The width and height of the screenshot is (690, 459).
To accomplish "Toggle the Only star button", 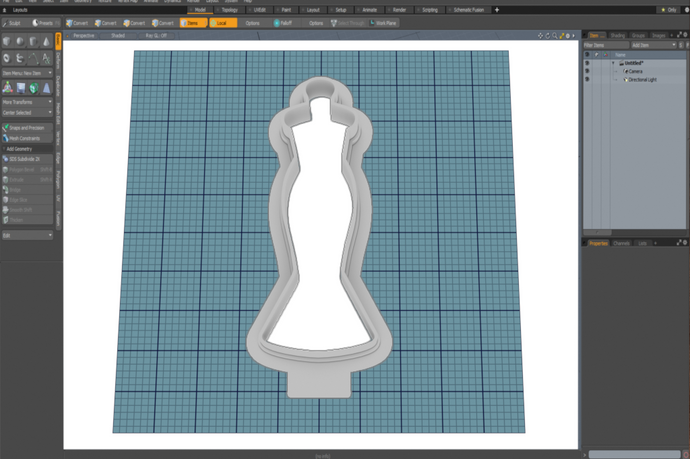I will pyautogui.click(x=668, y=10).
